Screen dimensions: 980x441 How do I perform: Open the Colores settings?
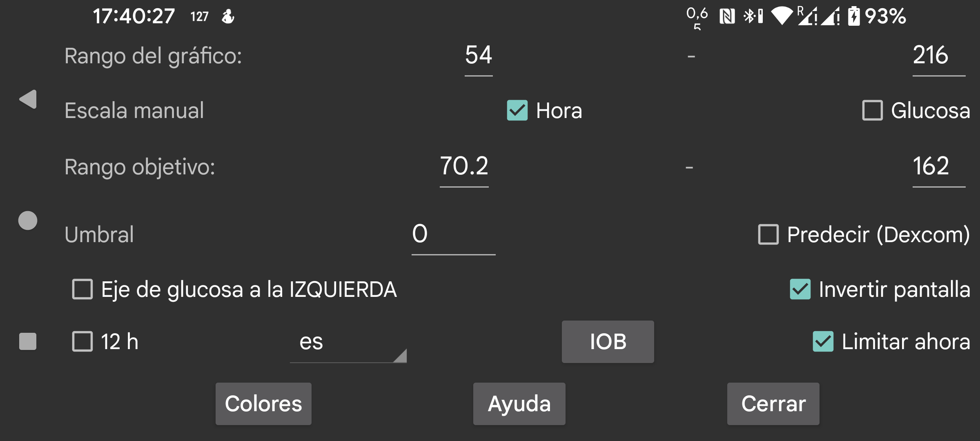click(263, 403)
